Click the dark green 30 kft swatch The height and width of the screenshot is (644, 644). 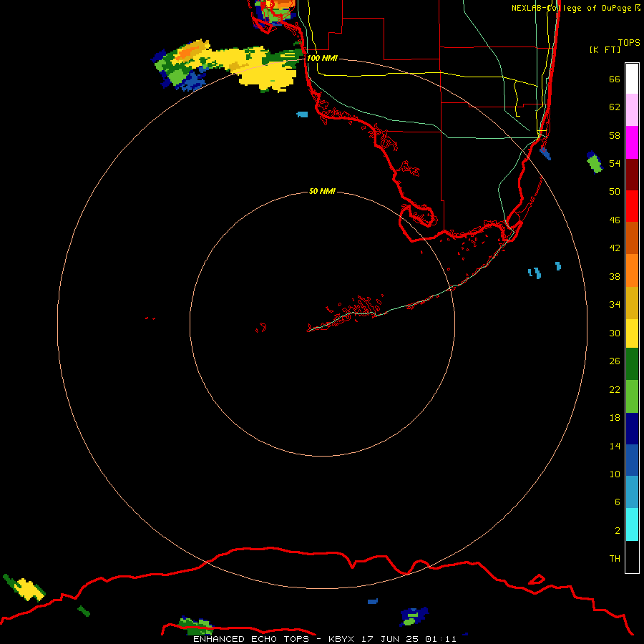[x=632, y=364]
